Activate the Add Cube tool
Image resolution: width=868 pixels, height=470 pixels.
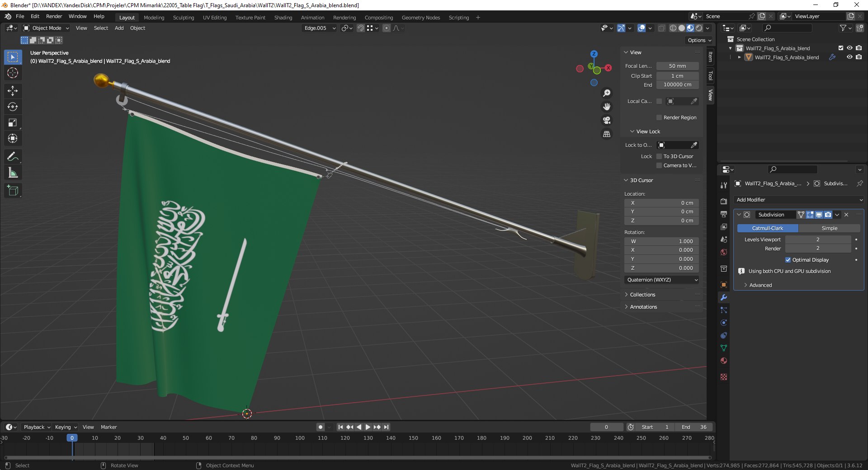pos(13,191)
